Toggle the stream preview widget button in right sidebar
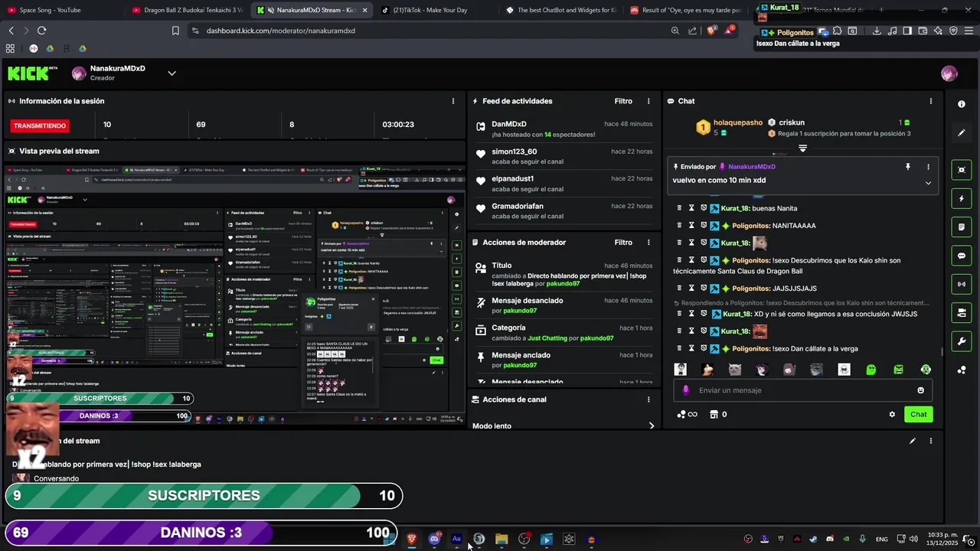The height and width of the screenshot is (551, 980). point(961,170)
